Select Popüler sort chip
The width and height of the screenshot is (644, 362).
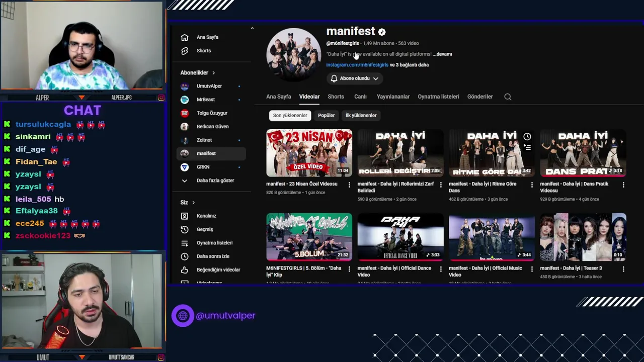326,115
